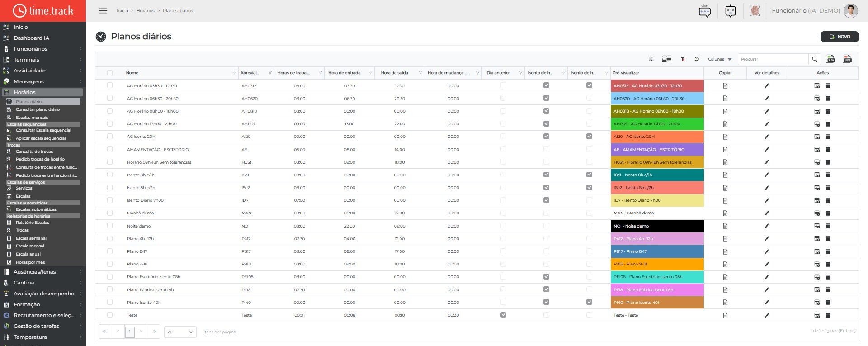The height and width of the screenshot is (346, 868).
Task: Open edit action for Manhã demo row
Action: 817,213
